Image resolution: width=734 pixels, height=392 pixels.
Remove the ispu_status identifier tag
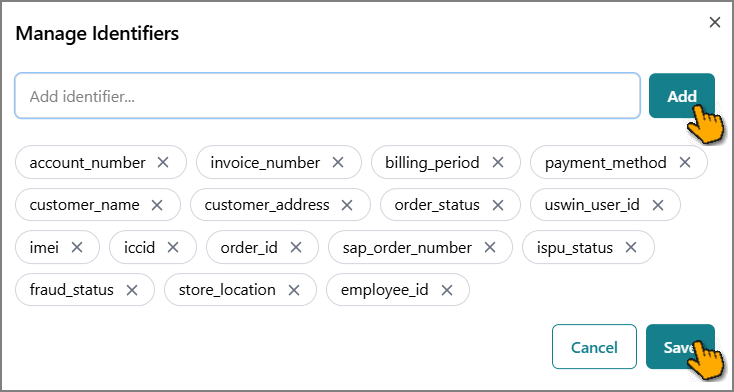point(631,247)
